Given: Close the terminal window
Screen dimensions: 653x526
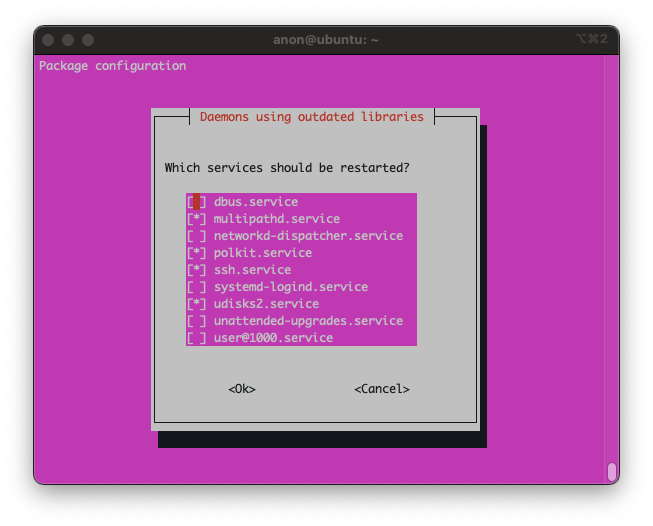Looking at the screenshot, I should [x=48, y=40].
